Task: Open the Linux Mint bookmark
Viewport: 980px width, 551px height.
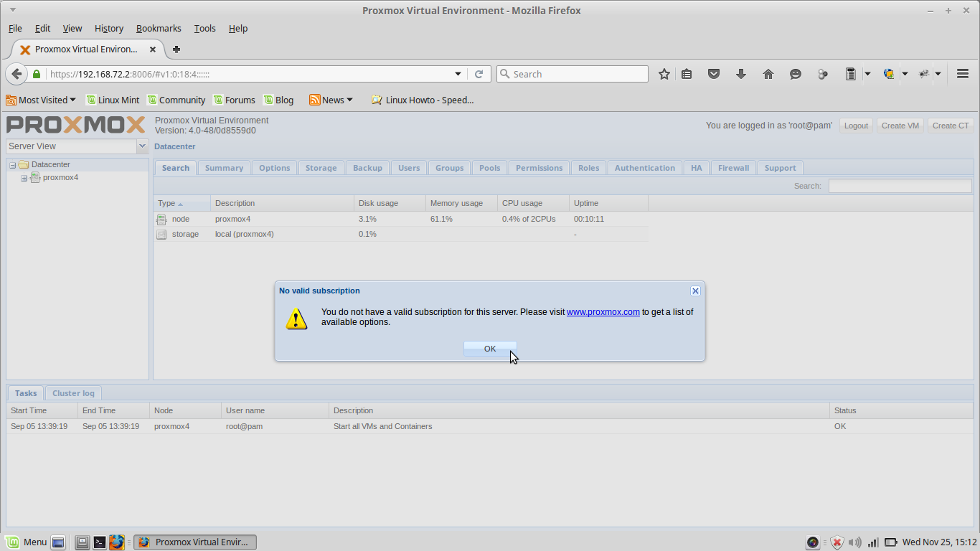Action: [113, 100]
